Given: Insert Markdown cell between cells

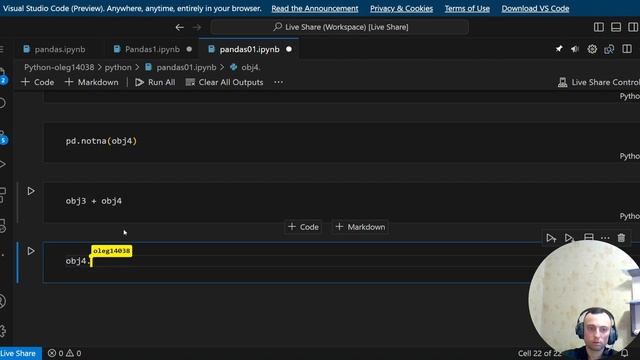Looking at the screenshot, I should pos(360,227).
